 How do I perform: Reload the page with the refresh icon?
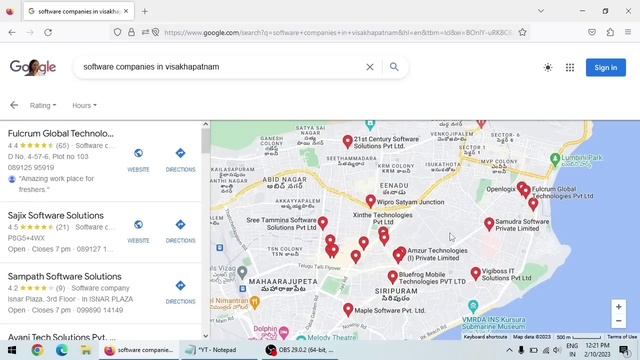pos(48,32)
